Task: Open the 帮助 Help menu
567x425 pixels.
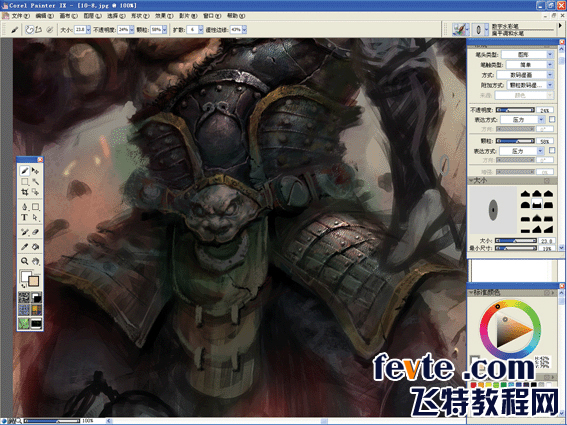Action: click(x=236, y=16)
